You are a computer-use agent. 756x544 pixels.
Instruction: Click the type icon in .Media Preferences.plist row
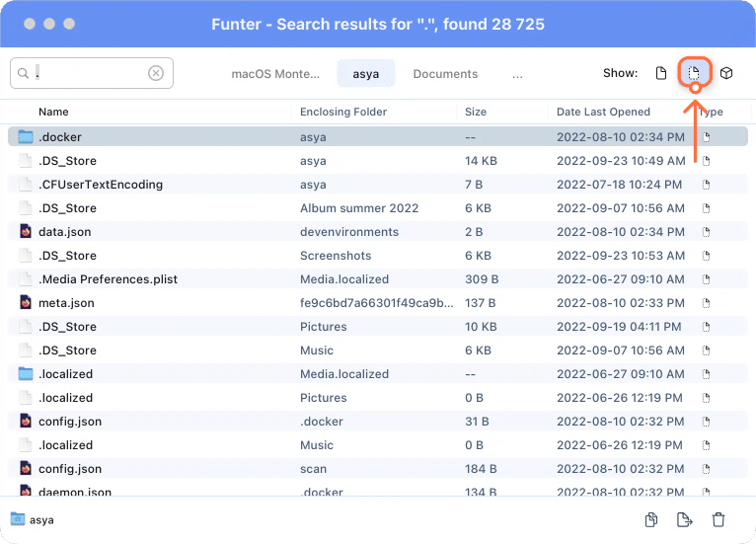pos(707,279)
